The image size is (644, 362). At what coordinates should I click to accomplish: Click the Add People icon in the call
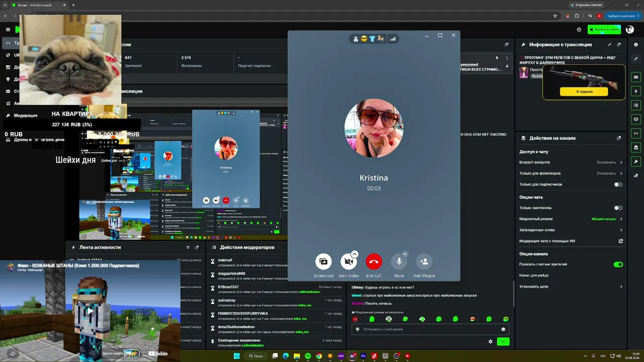424,261
